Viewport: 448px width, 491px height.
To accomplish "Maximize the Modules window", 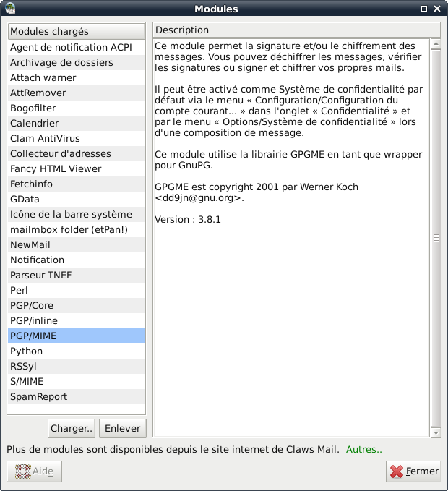I will [424, 9].
